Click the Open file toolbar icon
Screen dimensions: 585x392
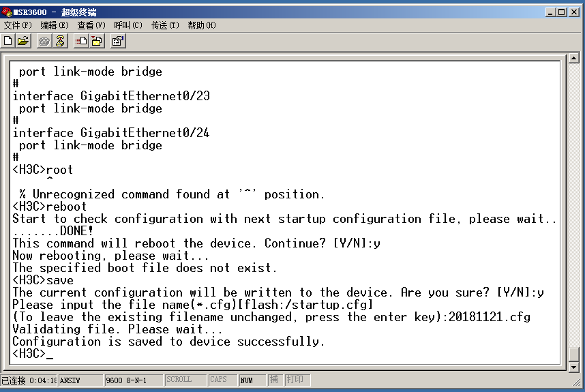point(24,42)
